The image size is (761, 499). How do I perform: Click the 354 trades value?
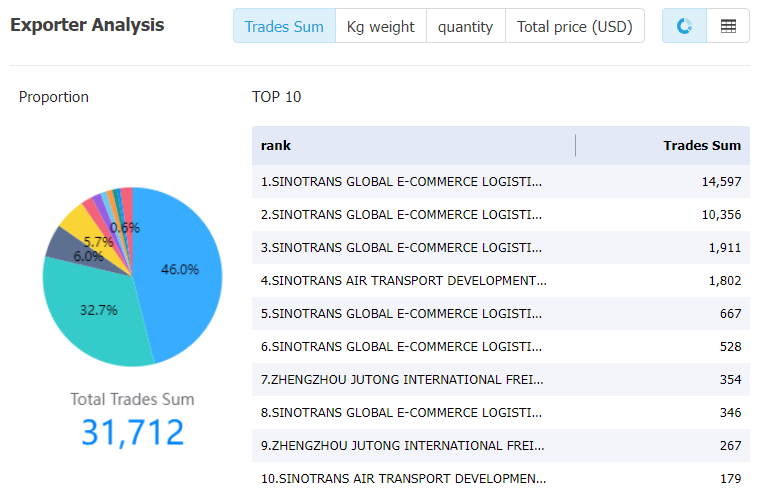[x=730, y=380]
